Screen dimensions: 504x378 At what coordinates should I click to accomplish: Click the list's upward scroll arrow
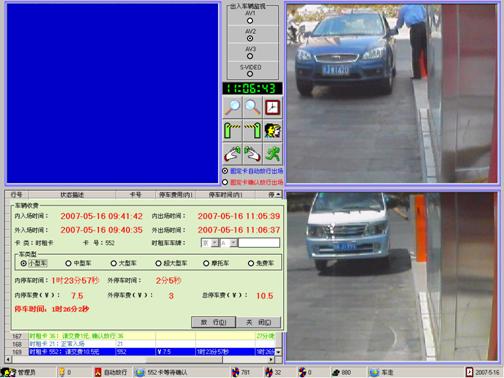(278, 194)
